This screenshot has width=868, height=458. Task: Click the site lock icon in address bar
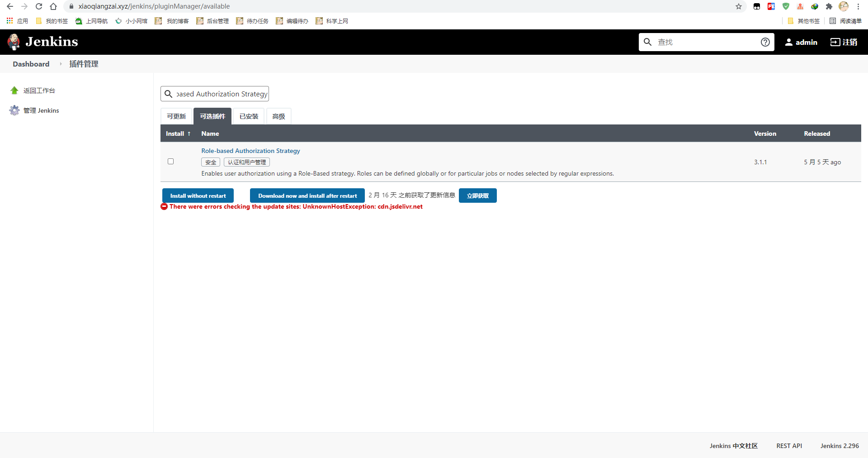point(71,6)
